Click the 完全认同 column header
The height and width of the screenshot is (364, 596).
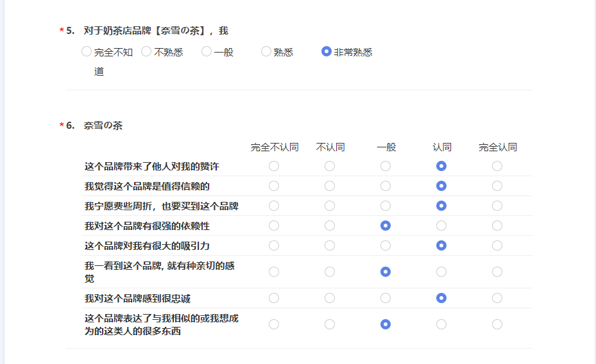(x=498, y=147)
